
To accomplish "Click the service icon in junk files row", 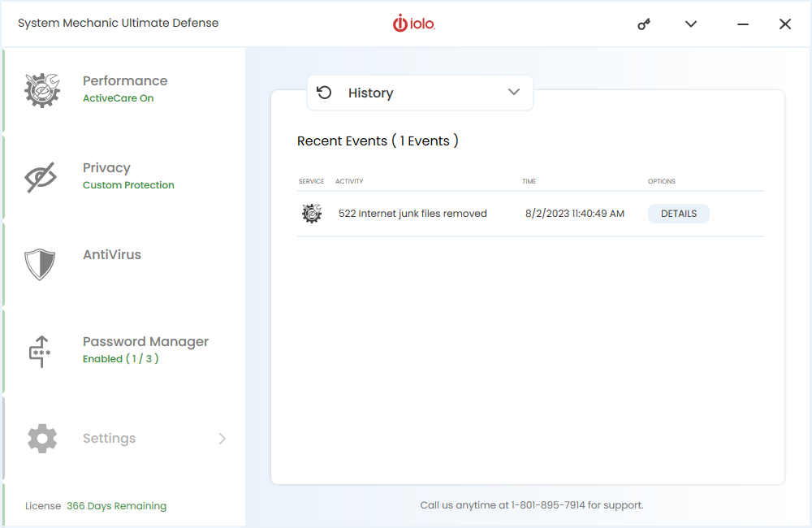I will click(312, 214).
